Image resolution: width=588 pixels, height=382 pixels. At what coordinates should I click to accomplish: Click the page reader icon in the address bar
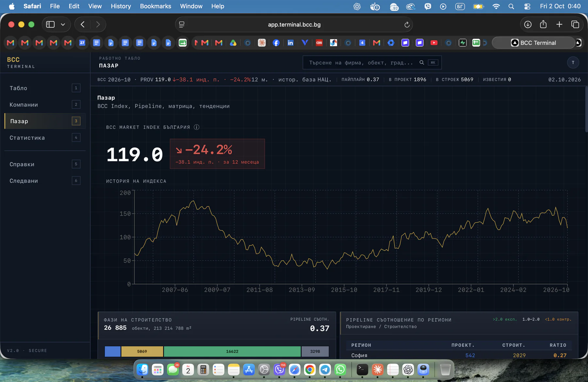coord(182,25)
